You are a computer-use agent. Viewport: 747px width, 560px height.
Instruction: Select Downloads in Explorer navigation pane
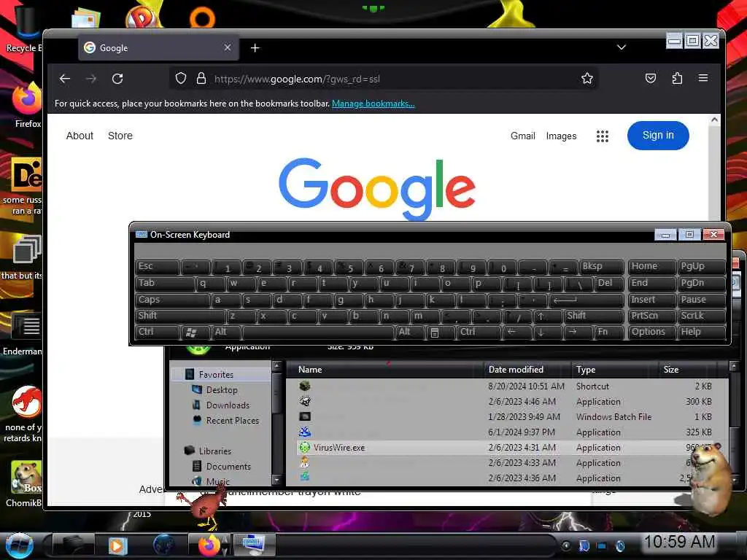(228, 405)
